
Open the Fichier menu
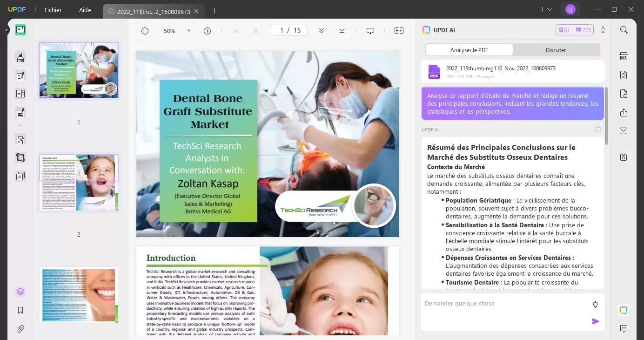(53, 10)
